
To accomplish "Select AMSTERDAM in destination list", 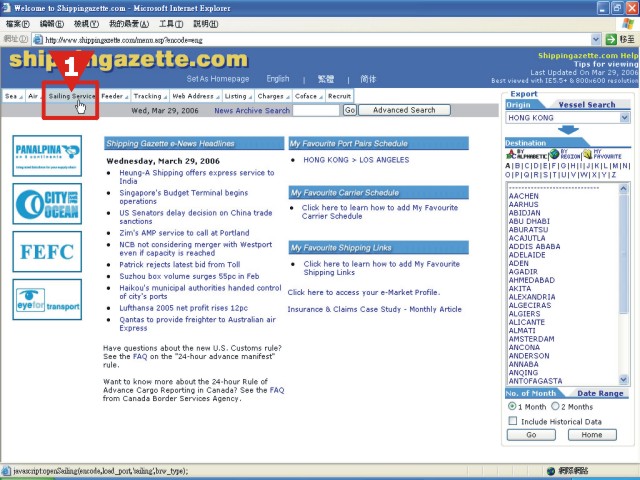I will tap(531, 339).
